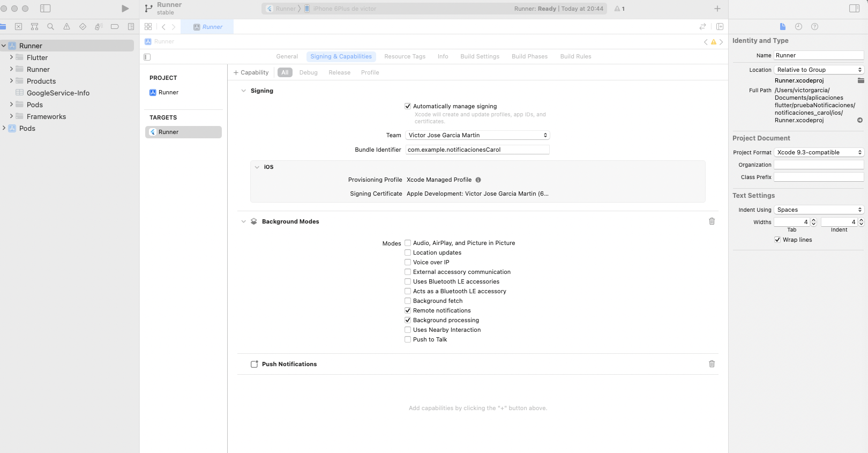Viewport: 868px width, 453px height.
Task: Filter capabilities by Debug
Action: 308,72
